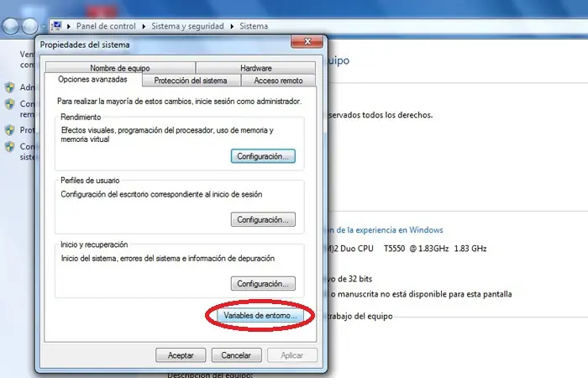
Task: Open Rendimiento Configuración button
Action: (263, 156)
